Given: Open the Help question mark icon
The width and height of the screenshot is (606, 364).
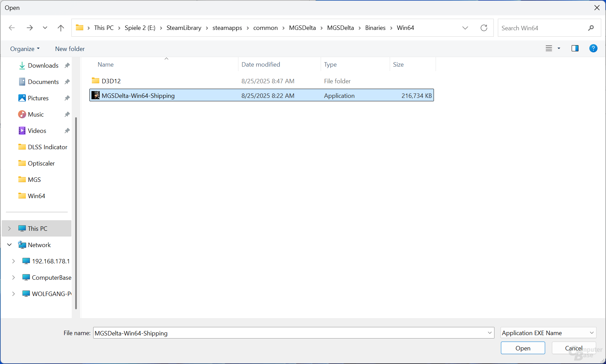Looking at the screenshot, I should coord(593,48).
